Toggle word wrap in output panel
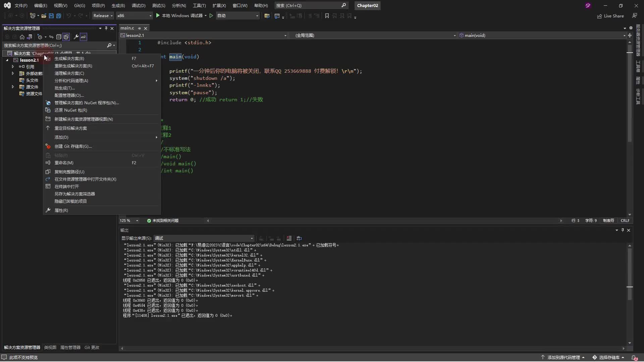The width and height of the screenshot is (644, 362). (299, 238)
